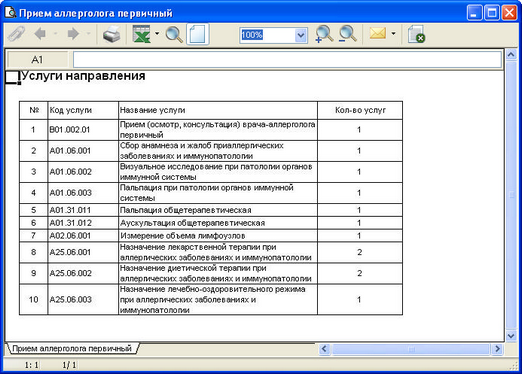
Task: Click quantity 2 in row A25.06.001
Action: [x=359, y=252]
